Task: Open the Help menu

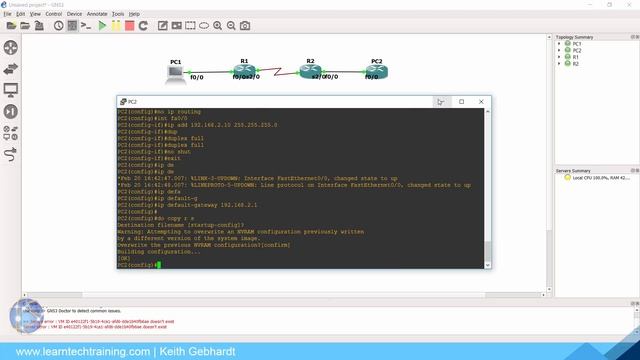Action: tap(134, 14)
